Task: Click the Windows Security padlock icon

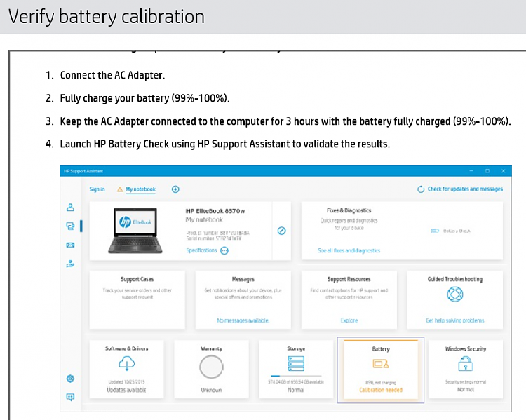Action: (x=465, y=364)
